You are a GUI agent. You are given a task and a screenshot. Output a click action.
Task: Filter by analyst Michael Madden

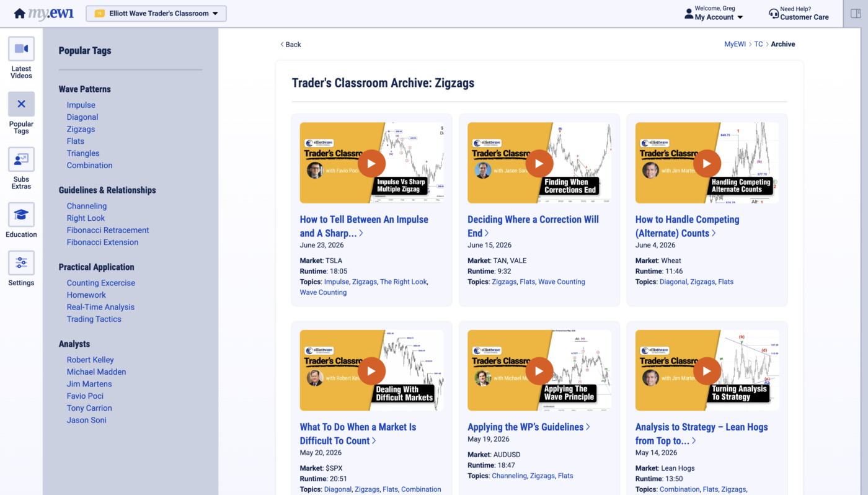(97, 372)
